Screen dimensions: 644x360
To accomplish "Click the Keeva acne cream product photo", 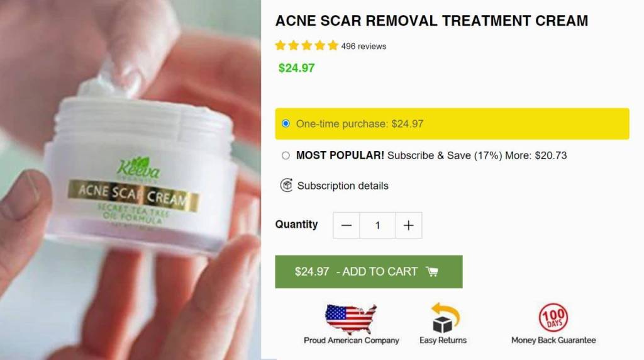I will 130,180.
